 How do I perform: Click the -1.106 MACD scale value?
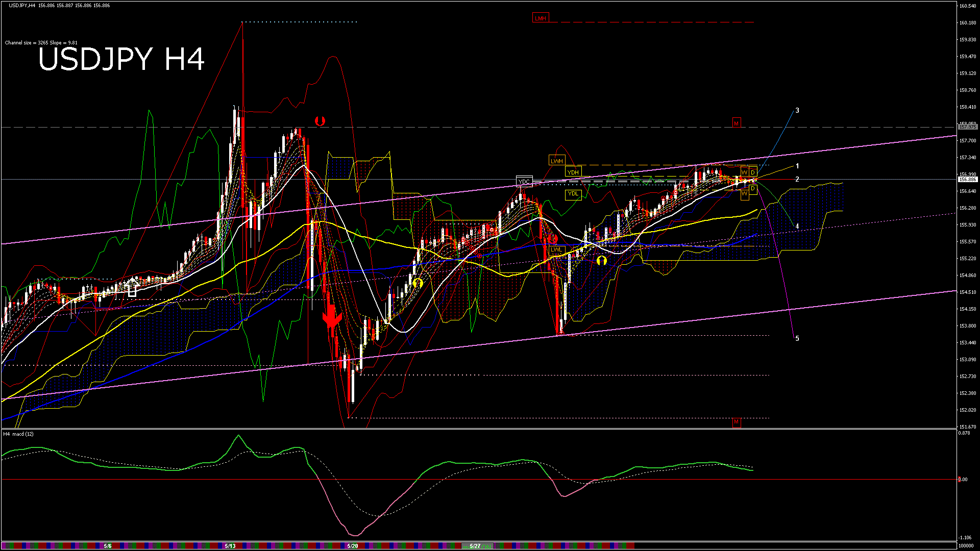pos(965,538)
